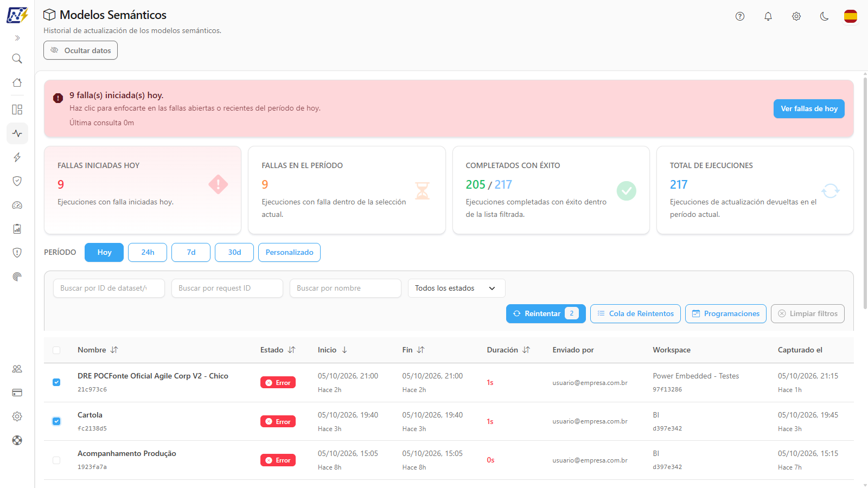Select the Hoy period tab
The width and height of the screenshot is (868, 488).
pyautogui.click(x=104, y=253)
